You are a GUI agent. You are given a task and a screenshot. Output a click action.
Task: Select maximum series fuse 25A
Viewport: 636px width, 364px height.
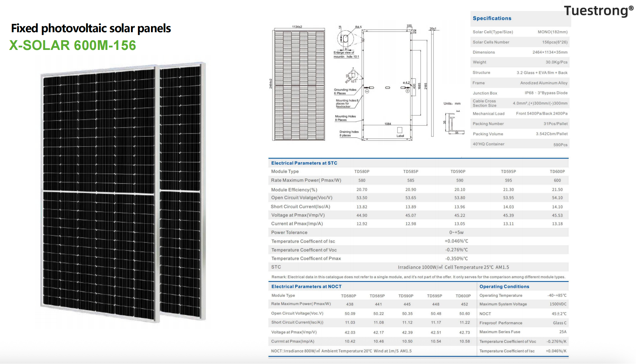[x=563, y=332]
